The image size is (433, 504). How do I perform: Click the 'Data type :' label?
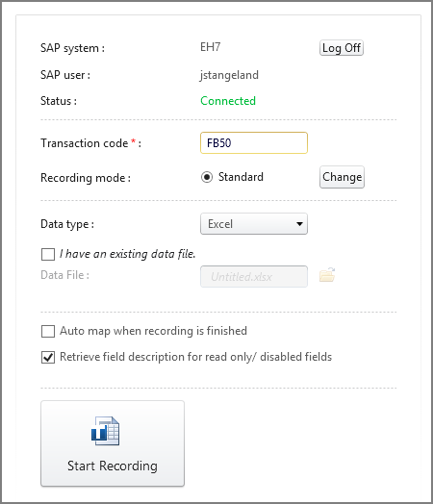click(67, 224)
